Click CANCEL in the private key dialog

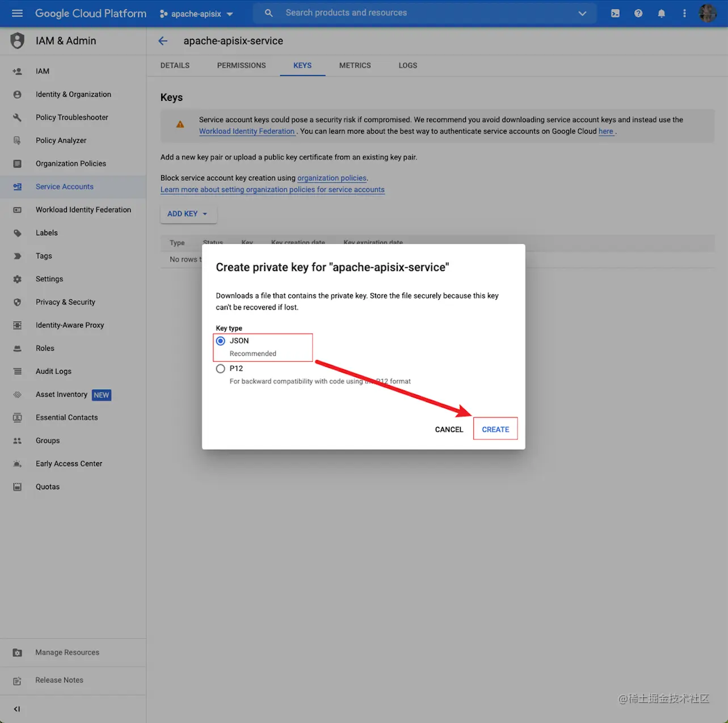(449, 429)
